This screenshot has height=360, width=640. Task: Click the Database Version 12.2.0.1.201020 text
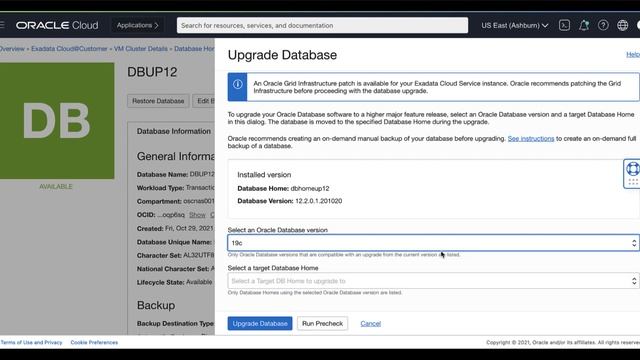290,201
